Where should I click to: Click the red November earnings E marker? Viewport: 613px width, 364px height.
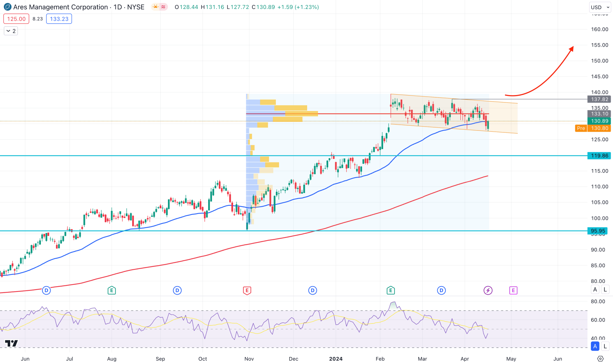247,290
